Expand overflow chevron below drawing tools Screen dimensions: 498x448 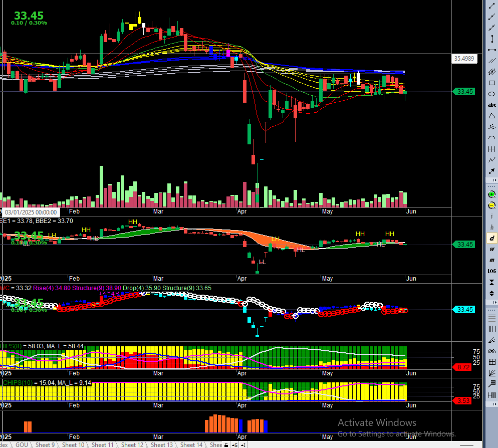pyautogui.click(x=494, y=180)
